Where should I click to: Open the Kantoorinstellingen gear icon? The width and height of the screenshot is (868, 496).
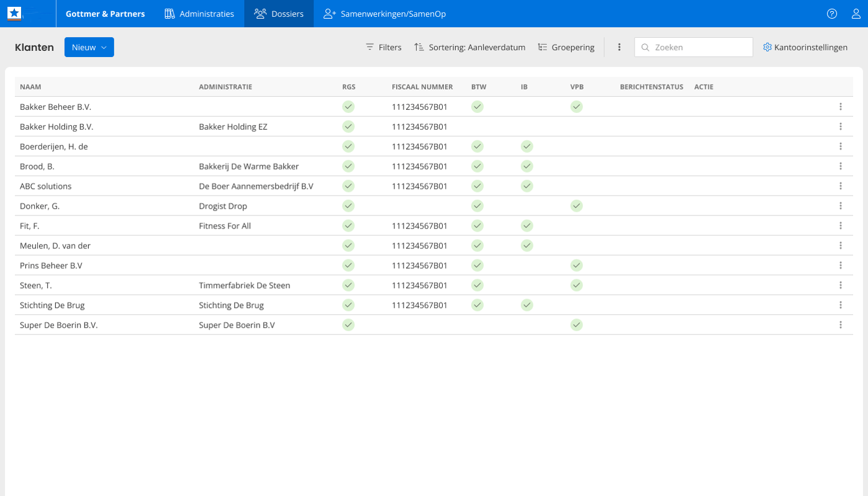(767, 47)
